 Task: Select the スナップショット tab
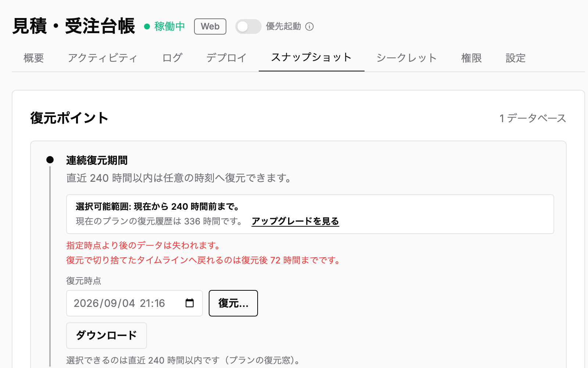(312, 58)
